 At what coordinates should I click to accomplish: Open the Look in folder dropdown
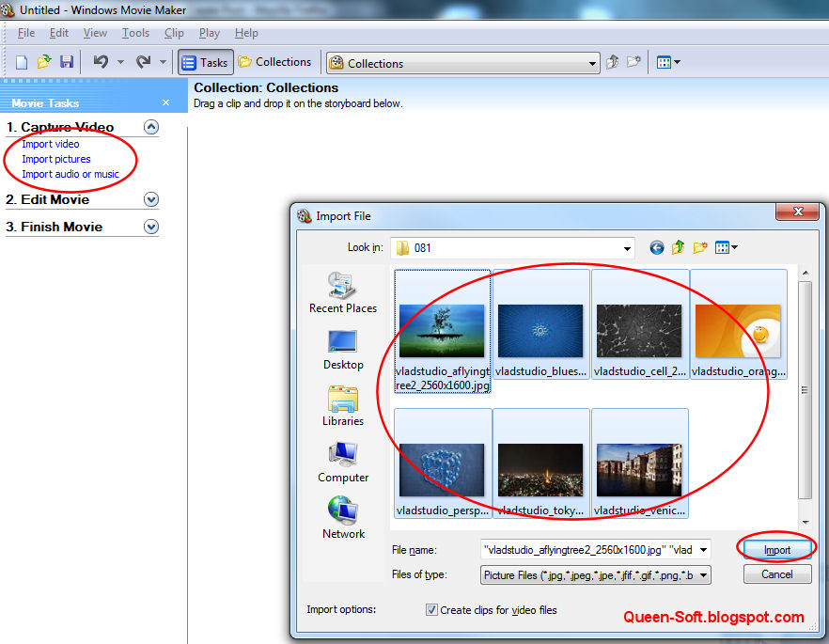tap(627, 248)
